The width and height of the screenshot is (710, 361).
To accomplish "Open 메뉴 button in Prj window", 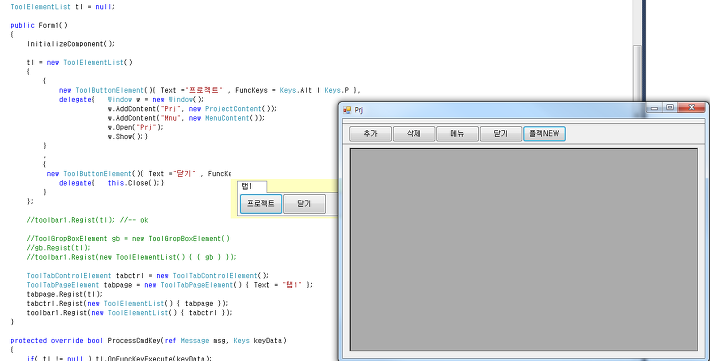I will tap(457, 134).
